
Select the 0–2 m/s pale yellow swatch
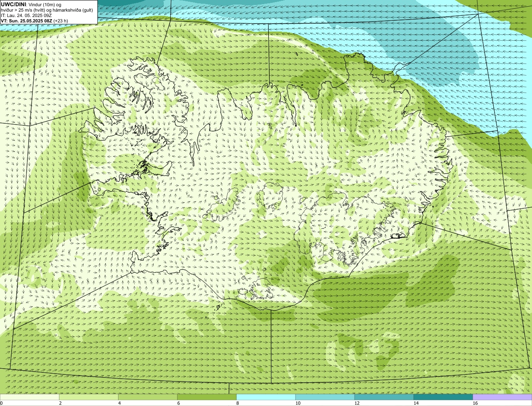click(x=30, y=397)
